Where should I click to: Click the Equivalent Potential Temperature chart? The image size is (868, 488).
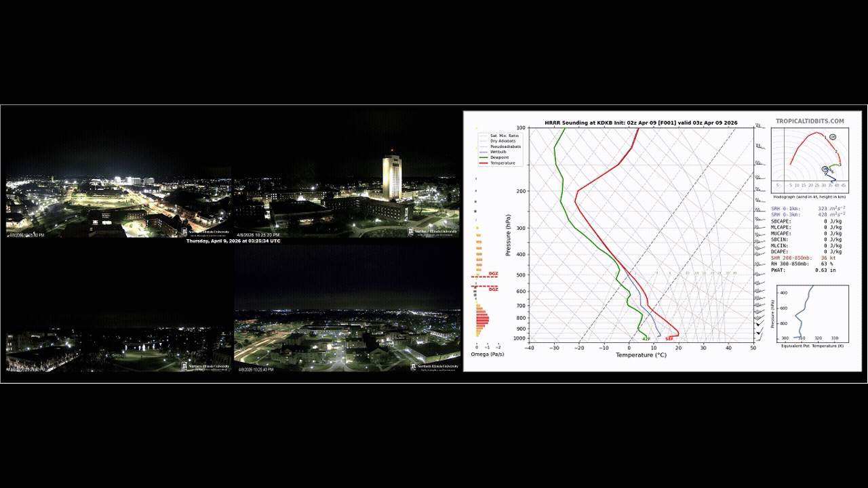[x=812, y=312]
